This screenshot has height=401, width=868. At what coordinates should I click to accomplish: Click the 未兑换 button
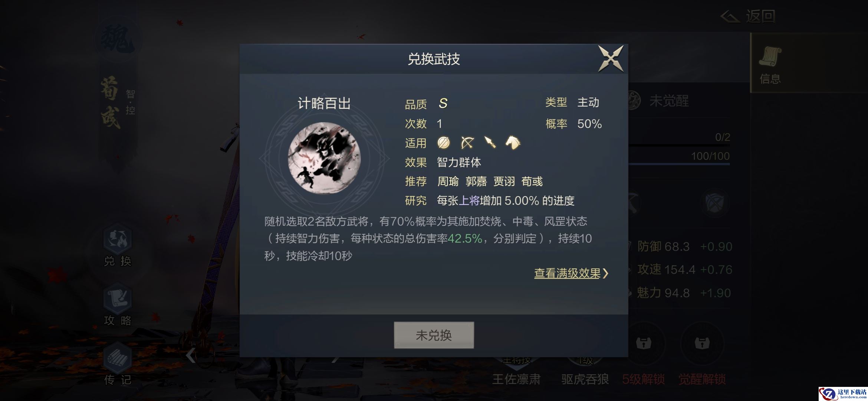tap(434, 335)
